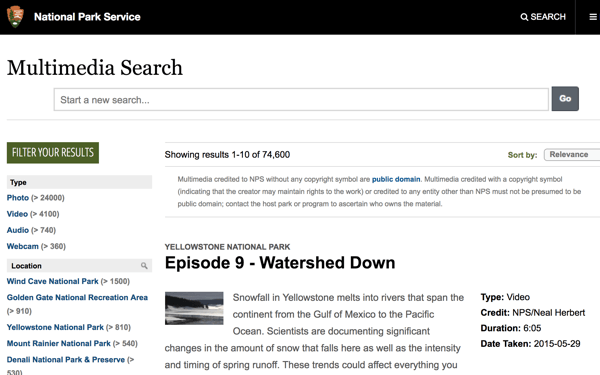Viewport: 600px width, 375px height.
Task: Click the magnifier icon beside SEARCH
Action: click(x=524, y=17)
